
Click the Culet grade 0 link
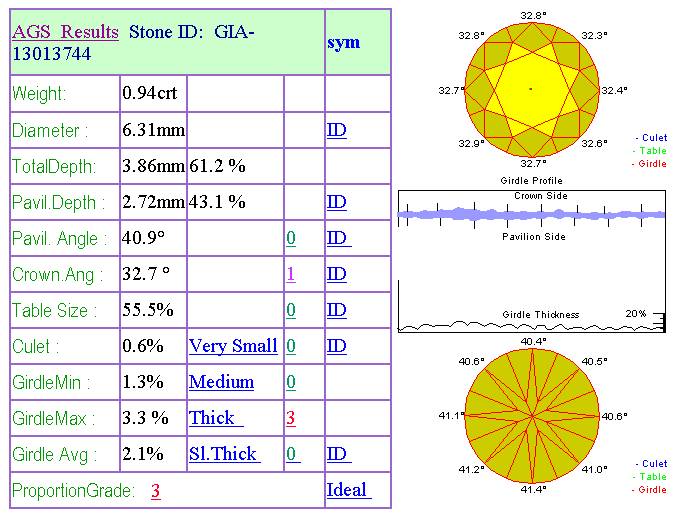[291, 346]
